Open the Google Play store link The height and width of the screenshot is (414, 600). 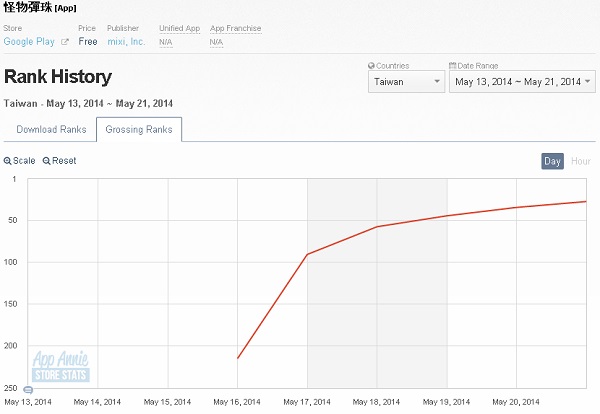click(31, 42)
